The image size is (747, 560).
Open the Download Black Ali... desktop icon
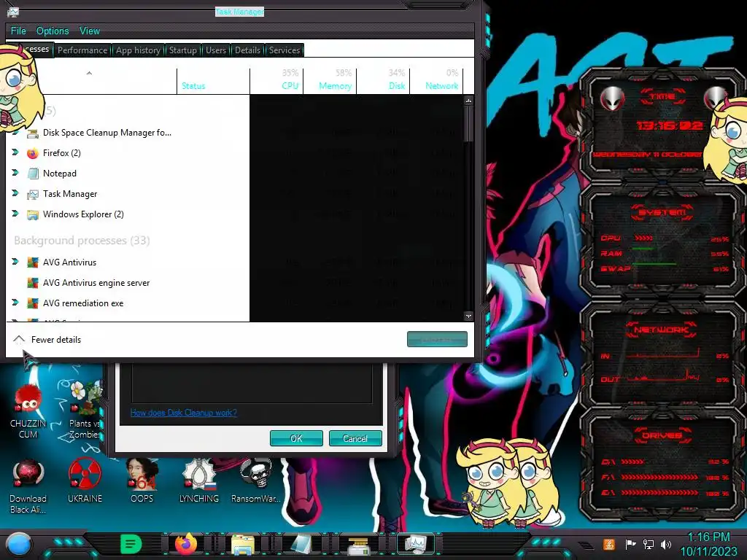click(28, 486)
